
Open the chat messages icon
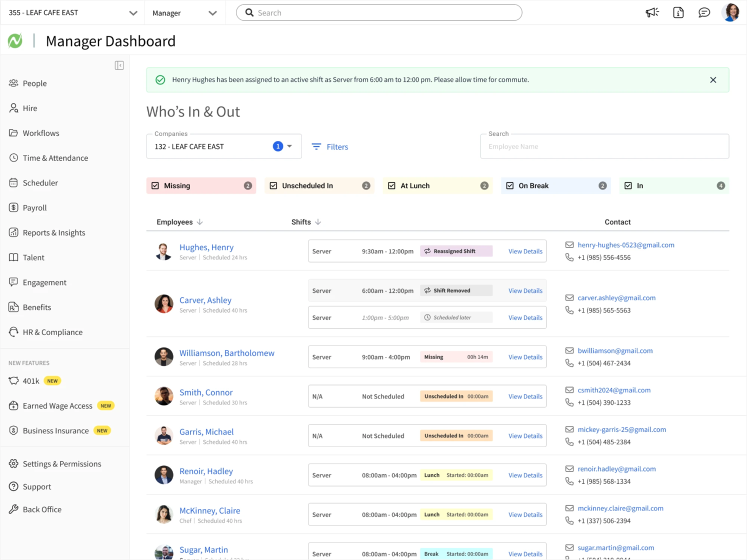coord(704,12)
